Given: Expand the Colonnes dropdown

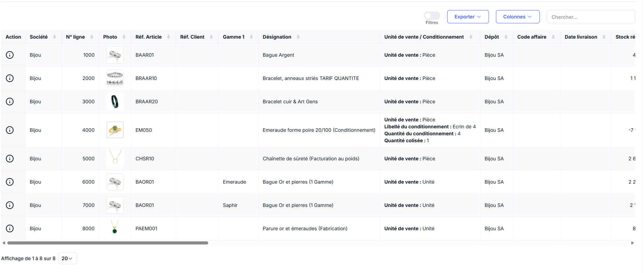Looking at the screenshot, I should (517, 17).
